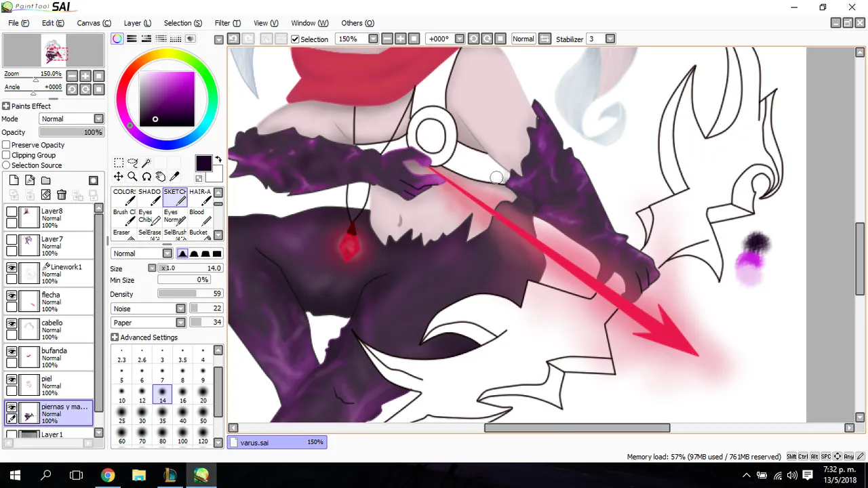Select the Magic Wand tool

coord(146,163)
